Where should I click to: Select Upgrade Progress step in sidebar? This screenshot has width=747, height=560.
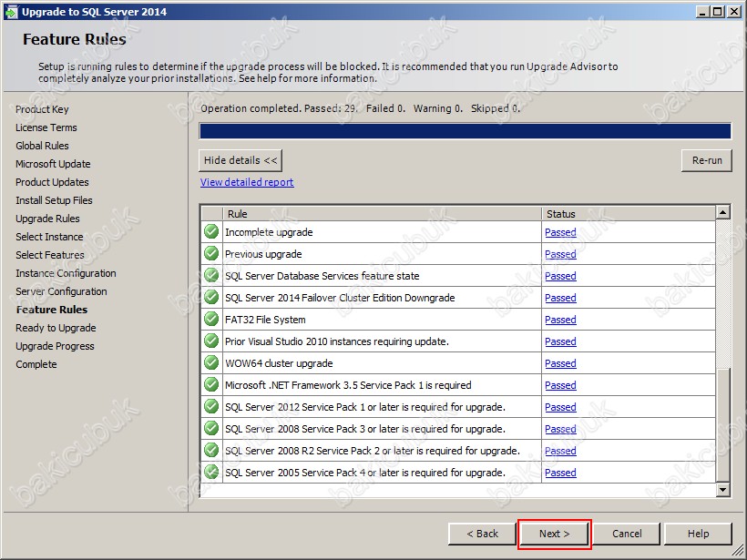point(55,346)
